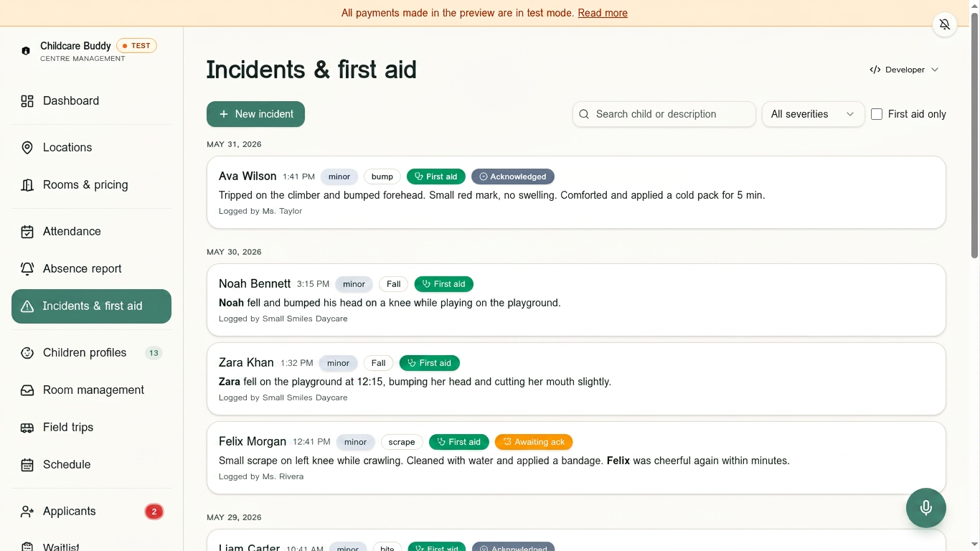The height and width of the screenshot is (551, 980).
Task: Click the Field trips bus icon
Action: pos(27,428)
